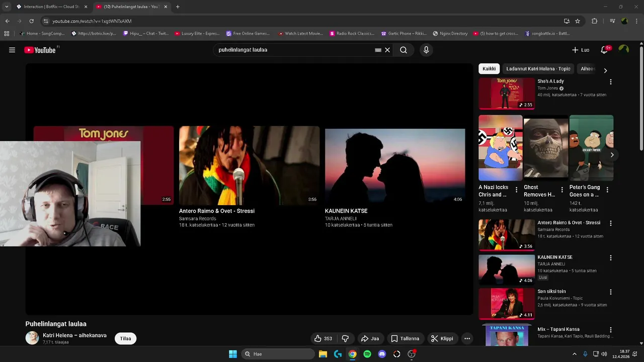Show hidden system tray icons
Image resolution: width=644 pixels, height=362 pixels.
pos(575,354)
